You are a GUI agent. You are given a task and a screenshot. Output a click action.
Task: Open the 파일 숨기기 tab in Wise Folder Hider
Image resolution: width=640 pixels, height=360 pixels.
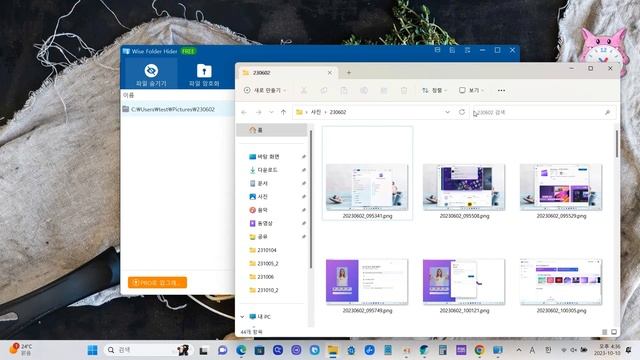tap(151, 75)
